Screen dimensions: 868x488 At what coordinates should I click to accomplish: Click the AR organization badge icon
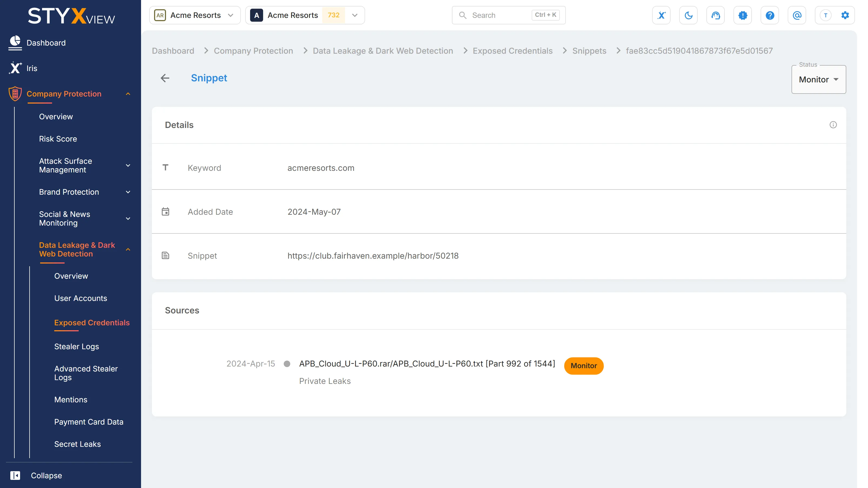click(x=160, y=15)
